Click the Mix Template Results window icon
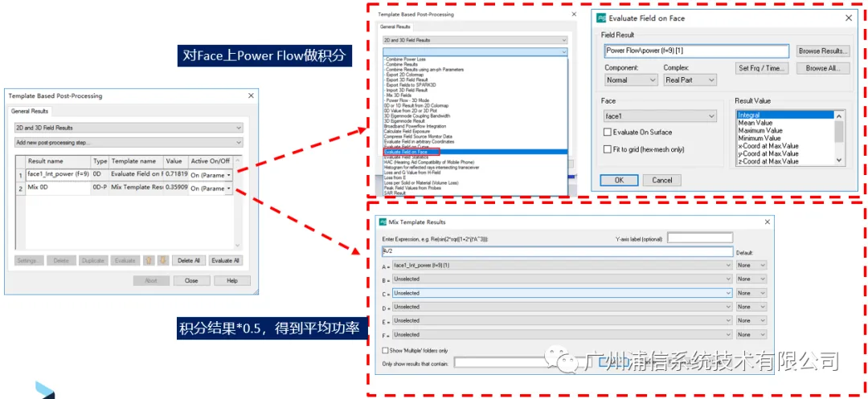Viewport: 868px width, 399px height. (382, 222)
